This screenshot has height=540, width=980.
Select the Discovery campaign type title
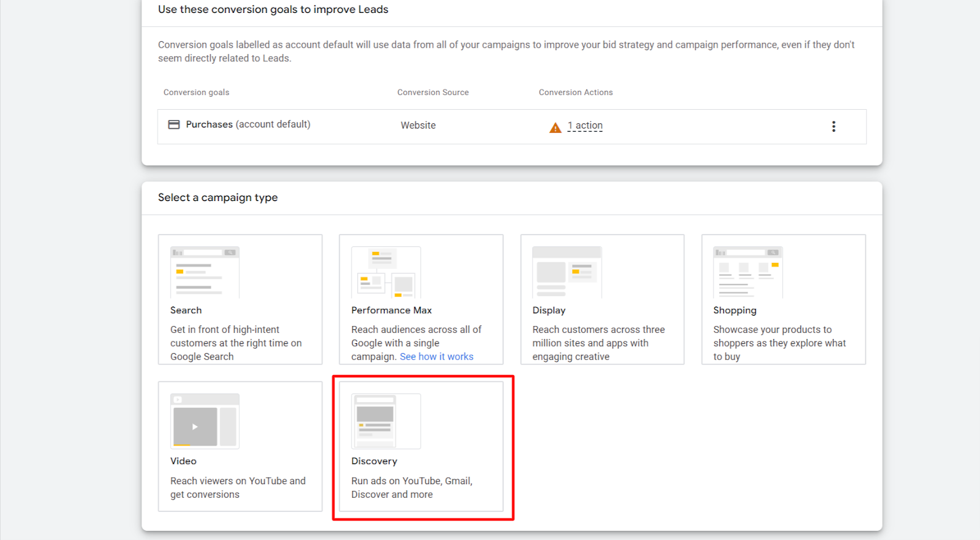pyautogui.click(x=374, y=461)
